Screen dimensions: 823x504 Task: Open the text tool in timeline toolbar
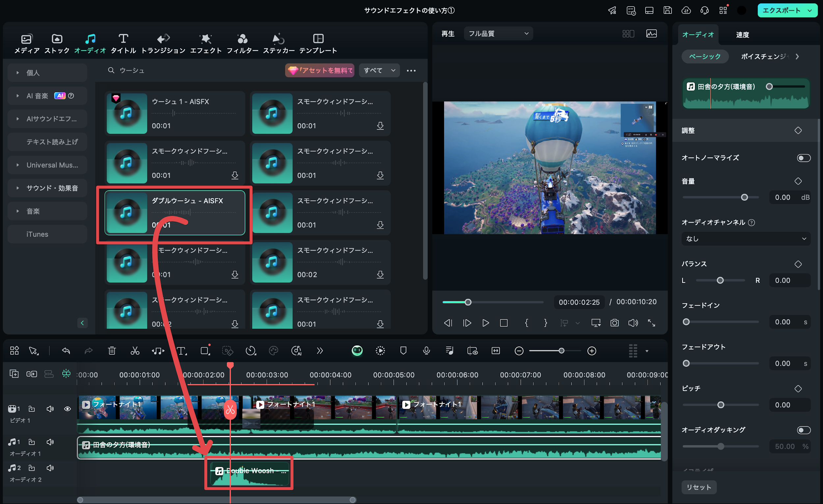(x=181, y=350)
